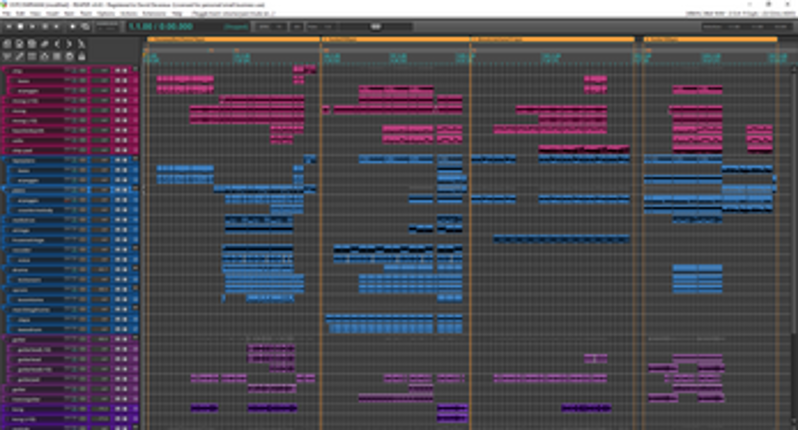Solo the blue bass track
The image size is (798, 430).
[124, 170]
